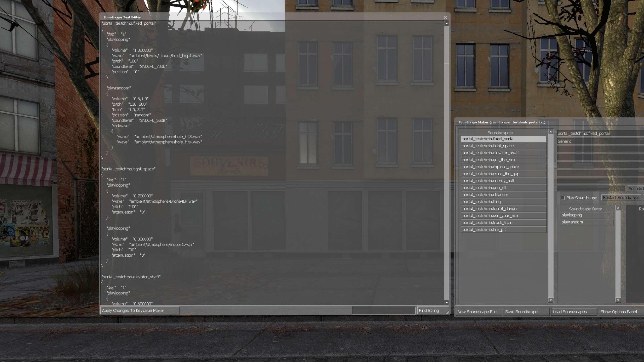The width and height of the screenshot is (644, 362).
Task: Click text editor scrollbar up arrow
Action: tap(447, 24)
